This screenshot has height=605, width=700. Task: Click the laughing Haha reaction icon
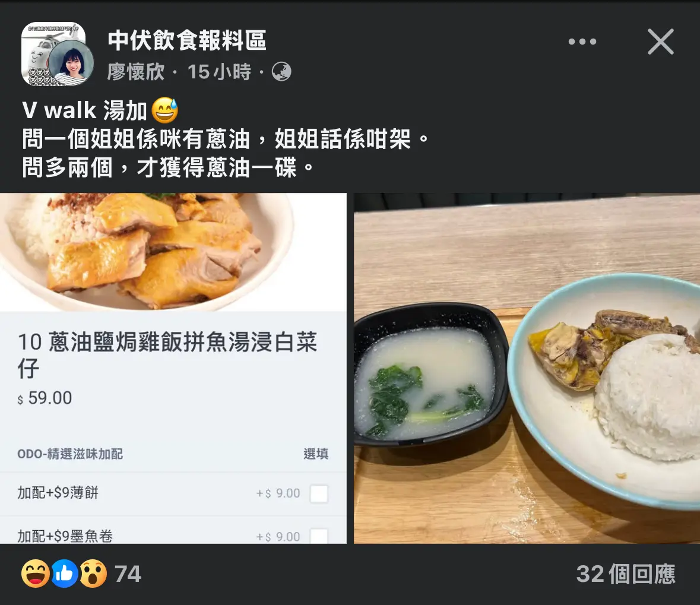click(36, 574)
